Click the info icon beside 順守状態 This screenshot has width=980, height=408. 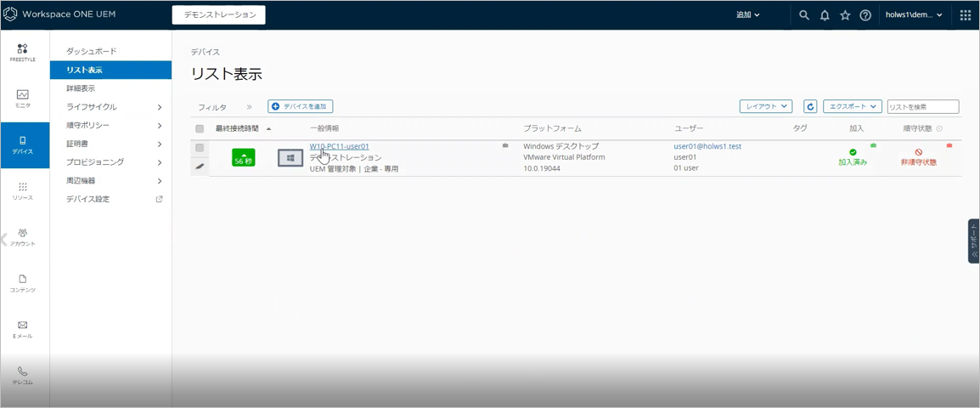pos(939,128)
